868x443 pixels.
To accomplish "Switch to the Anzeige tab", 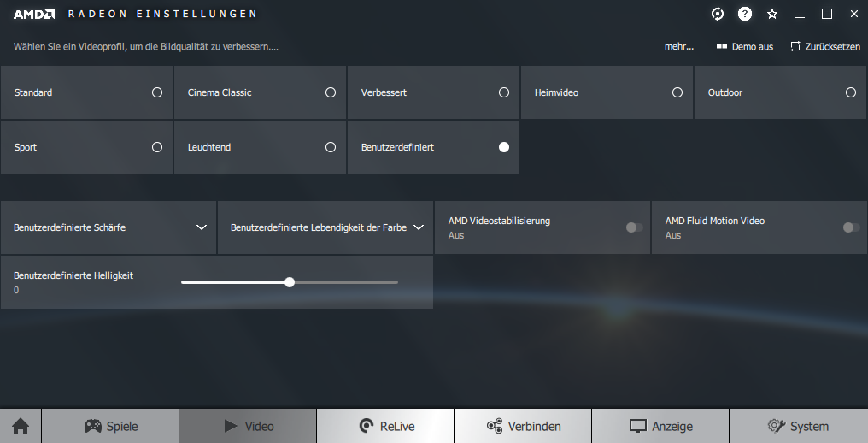I will [x=660, y=427].
